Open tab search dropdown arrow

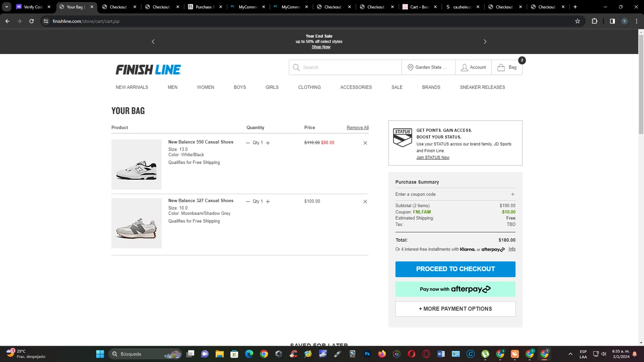tap(6, 7)
